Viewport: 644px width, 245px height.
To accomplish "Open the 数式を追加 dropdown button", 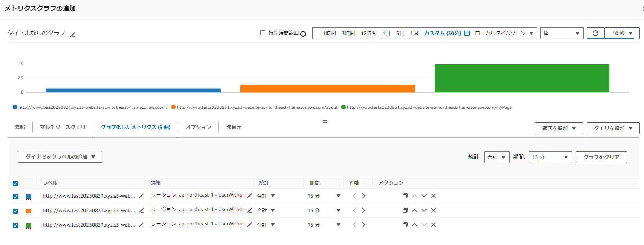I will pos(558,128).
